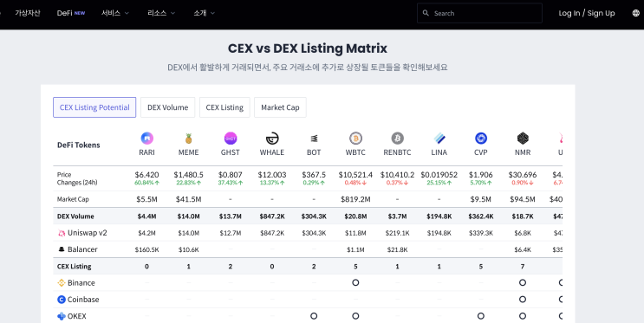This screenshot has width=644, height=323.
Task: Open the 가상자산 menu item
Action: 28,13
